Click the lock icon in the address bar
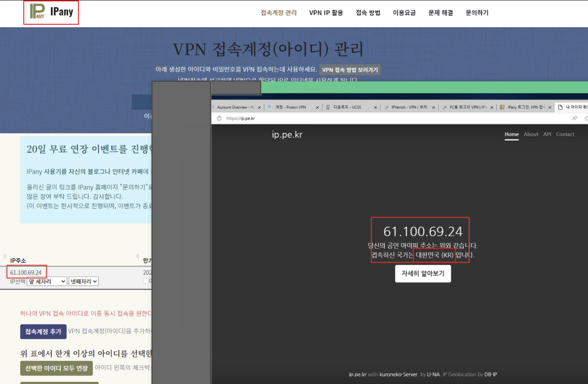 [x=219, y=118]
